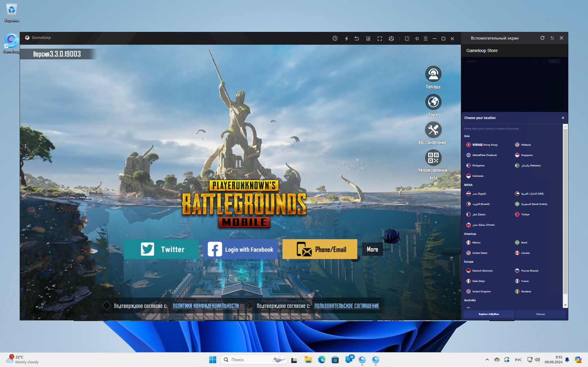Open the Gameloop hamburger menu

(426, 38)
